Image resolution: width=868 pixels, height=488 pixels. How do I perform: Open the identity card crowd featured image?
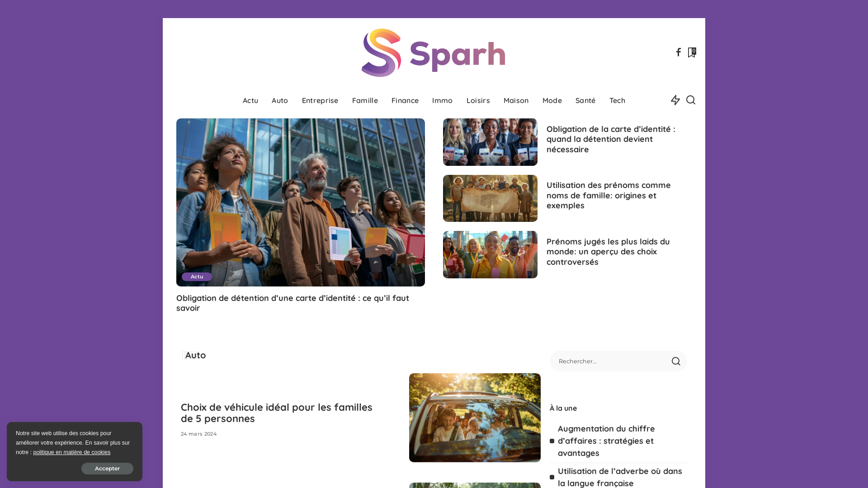coord(301,202)
